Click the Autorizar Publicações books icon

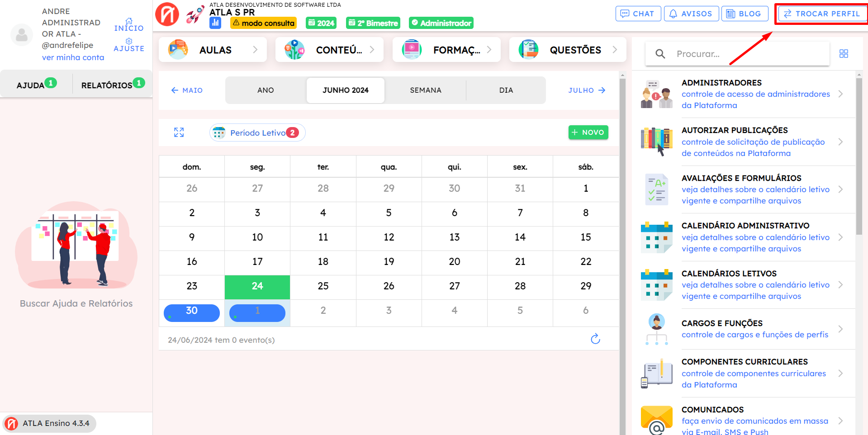(657, 142)
